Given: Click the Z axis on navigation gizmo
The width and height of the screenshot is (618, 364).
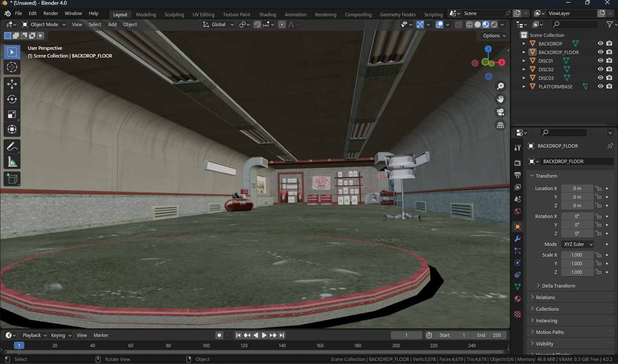Looking at the screenshot, I should [x=488, y=49].
